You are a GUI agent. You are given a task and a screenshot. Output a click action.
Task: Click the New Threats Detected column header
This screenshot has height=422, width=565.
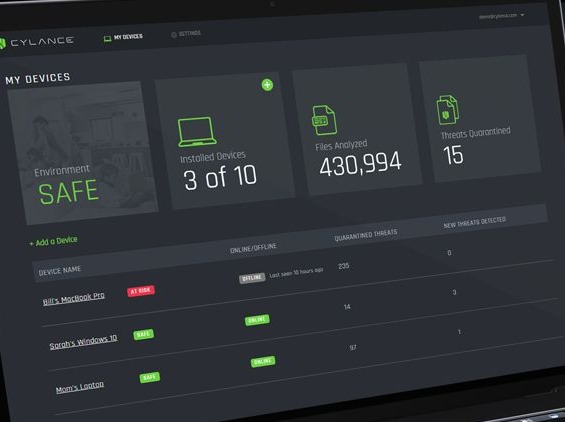(x=475, y=222)
